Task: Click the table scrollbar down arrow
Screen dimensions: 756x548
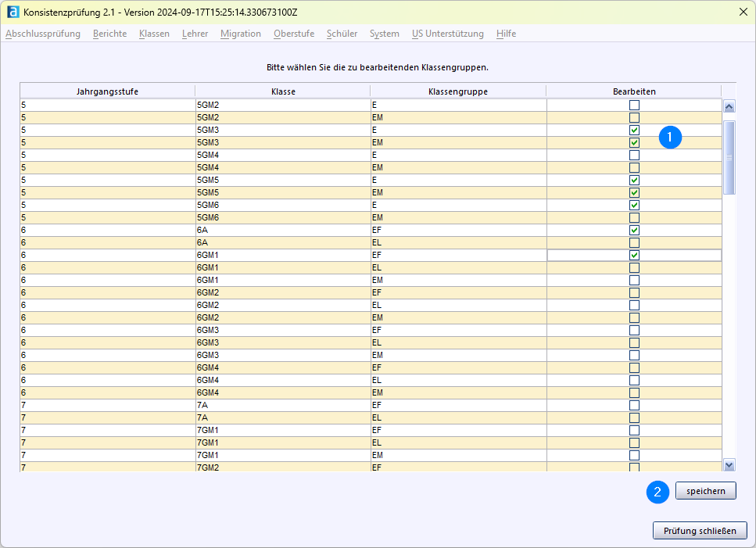Action: click(729, 465)
